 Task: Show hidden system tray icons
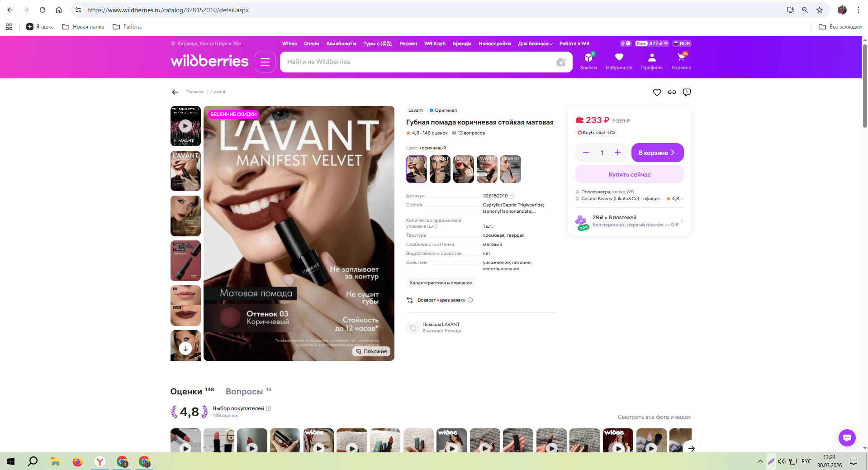[x=760, y=461]
